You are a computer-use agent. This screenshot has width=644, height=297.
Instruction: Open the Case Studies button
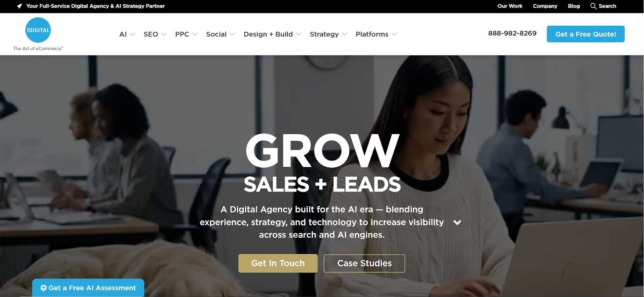[x=364, y=263]
